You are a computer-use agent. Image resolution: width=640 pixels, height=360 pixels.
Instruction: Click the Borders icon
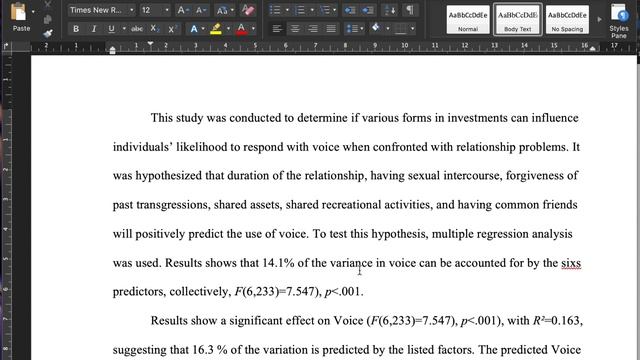click(x=401, y=29)
